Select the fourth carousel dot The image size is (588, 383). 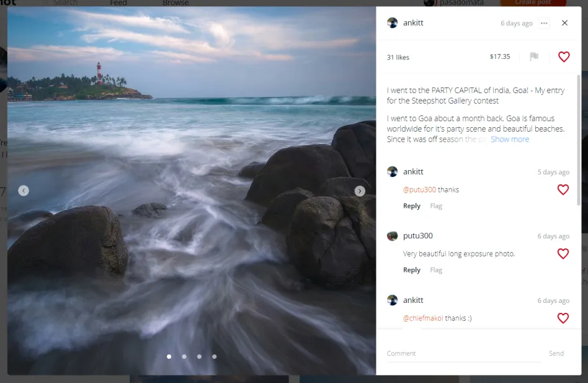coord(214,357)
